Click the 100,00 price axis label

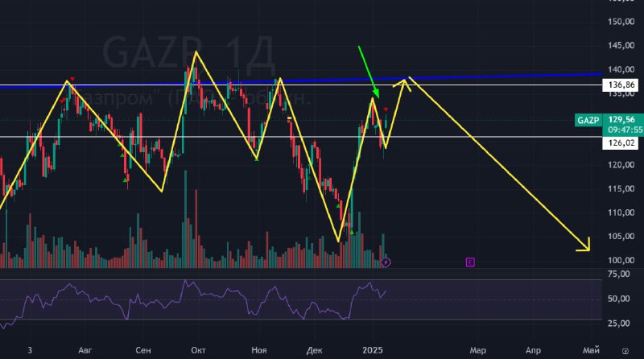[x=621, y=260]
